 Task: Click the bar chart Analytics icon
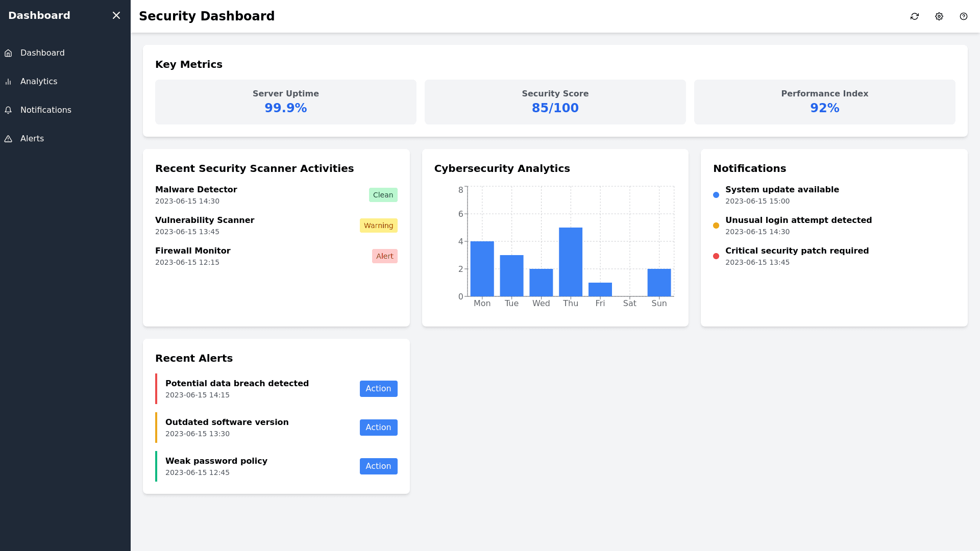[x=8, y=82]
